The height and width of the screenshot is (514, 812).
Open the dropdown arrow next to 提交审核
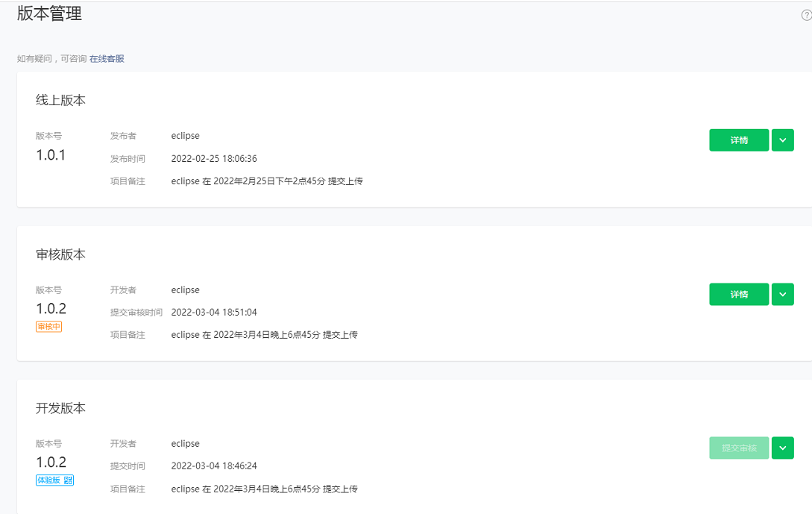click(x=782, y=448)
